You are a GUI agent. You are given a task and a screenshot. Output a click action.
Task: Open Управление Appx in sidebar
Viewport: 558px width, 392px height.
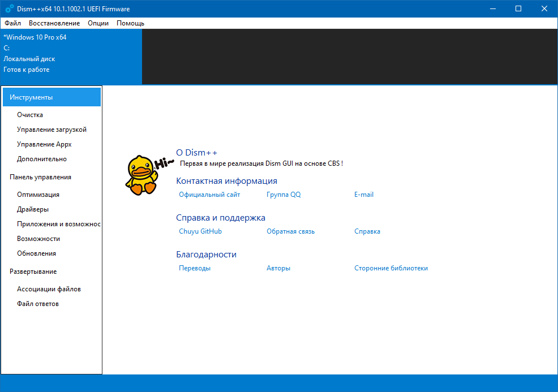[44, 144]
